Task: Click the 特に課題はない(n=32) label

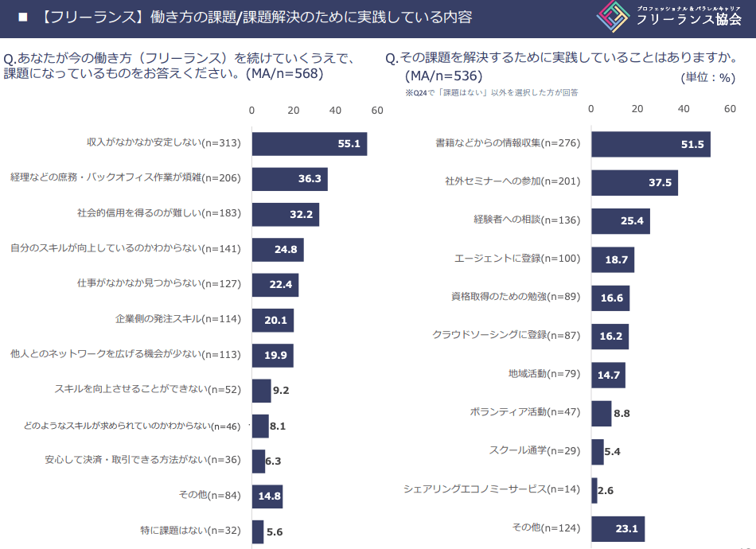Action: 190,529
